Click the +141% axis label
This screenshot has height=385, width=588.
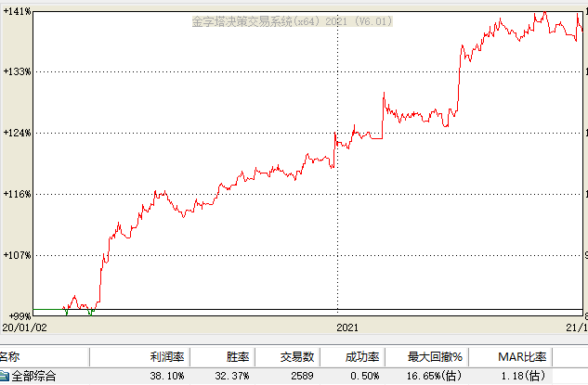17,11
